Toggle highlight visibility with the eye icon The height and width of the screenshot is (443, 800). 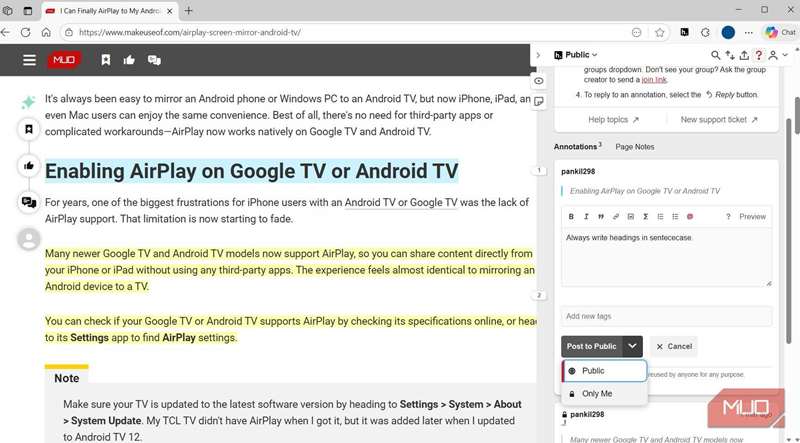tap(539, 80)
